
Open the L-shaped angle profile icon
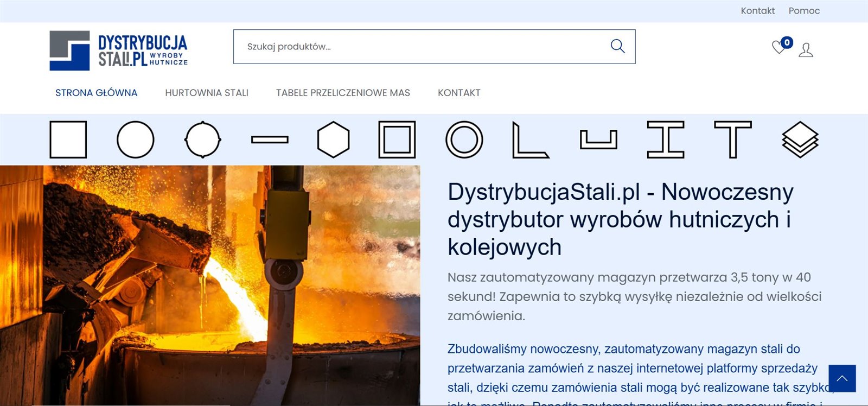click(x=531, y=140)
